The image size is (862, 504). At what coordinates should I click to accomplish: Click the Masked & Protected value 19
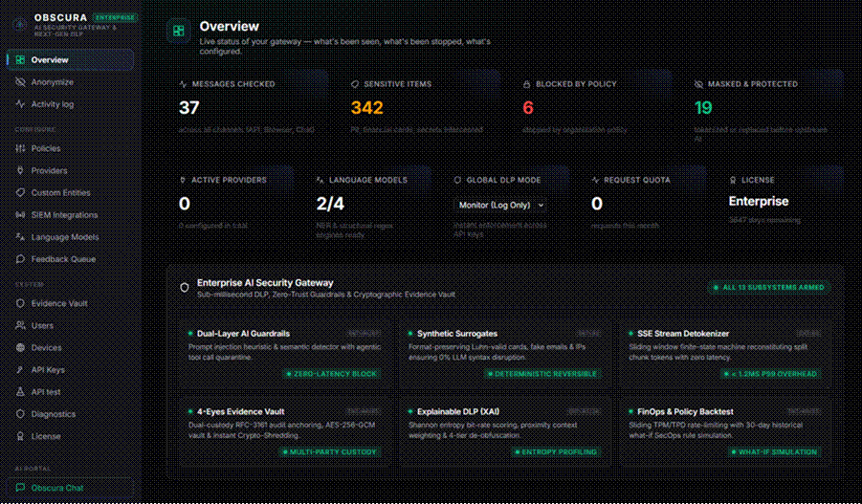(703, 108)
